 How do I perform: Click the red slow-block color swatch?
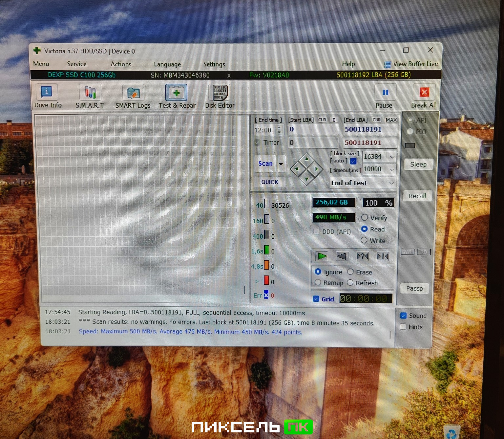click(266, 280)
